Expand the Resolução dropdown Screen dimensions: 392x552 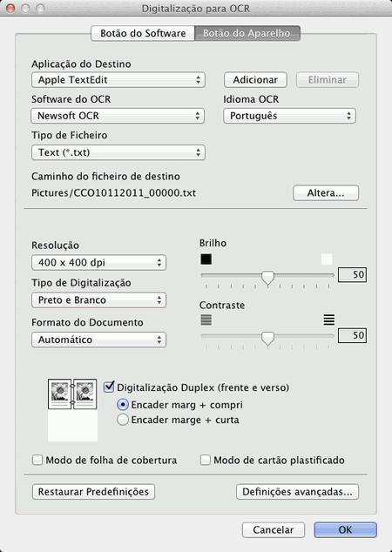click(x=98, y=262)
